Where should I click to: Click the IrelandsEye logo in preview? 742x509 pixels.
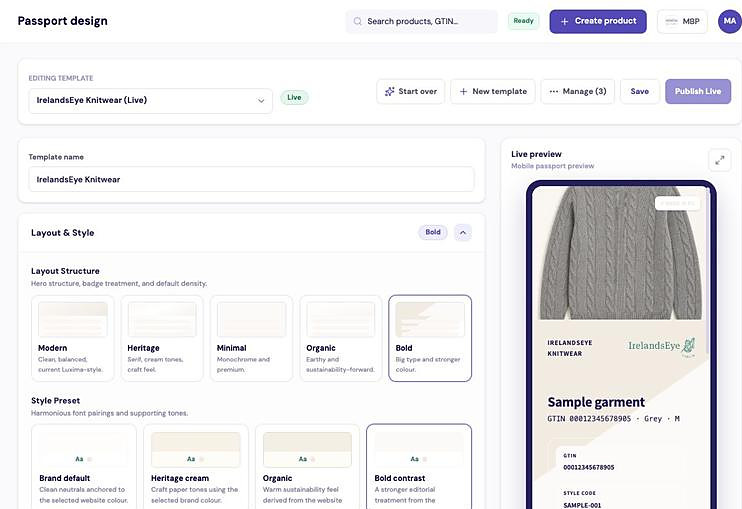coord(662,347)
